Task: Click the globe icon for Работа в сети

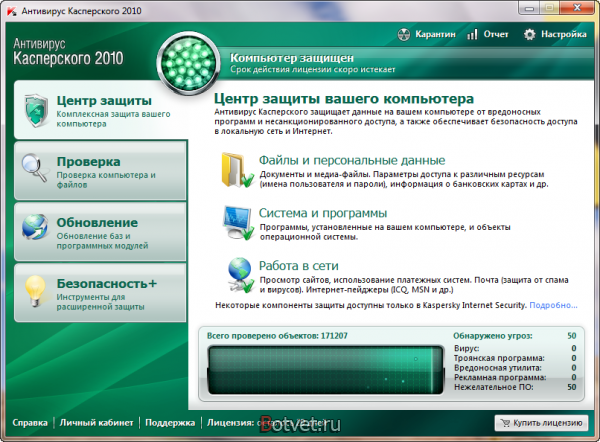Action: (241, 275)
